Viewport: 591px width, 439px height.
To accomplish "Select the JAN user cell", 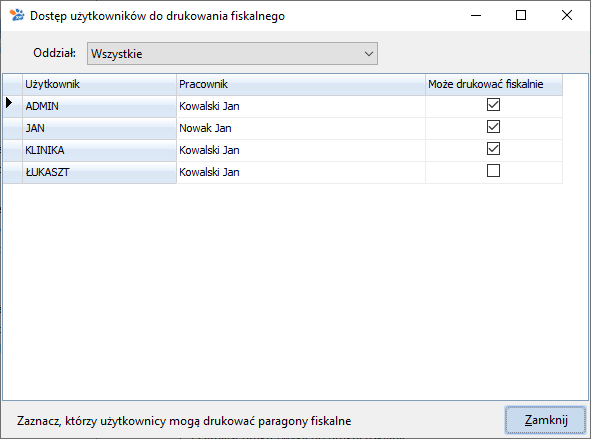I will point(100,128).
